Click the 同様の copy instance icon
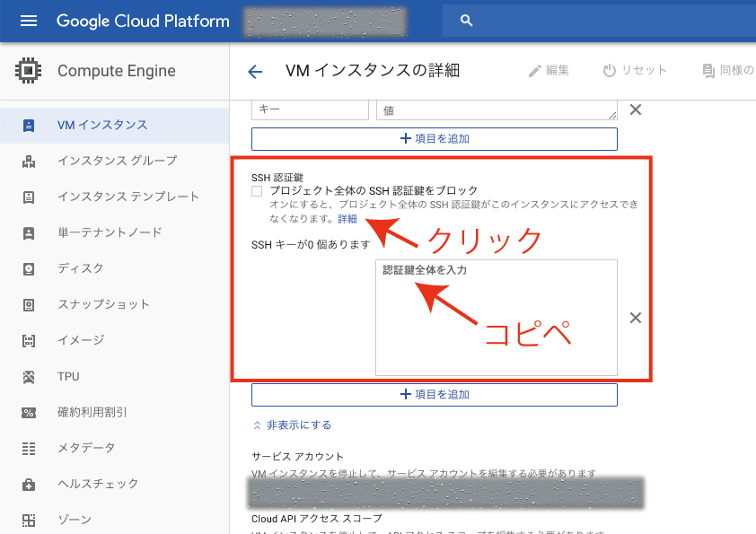 pyautogui.click(x=708, y=71)
